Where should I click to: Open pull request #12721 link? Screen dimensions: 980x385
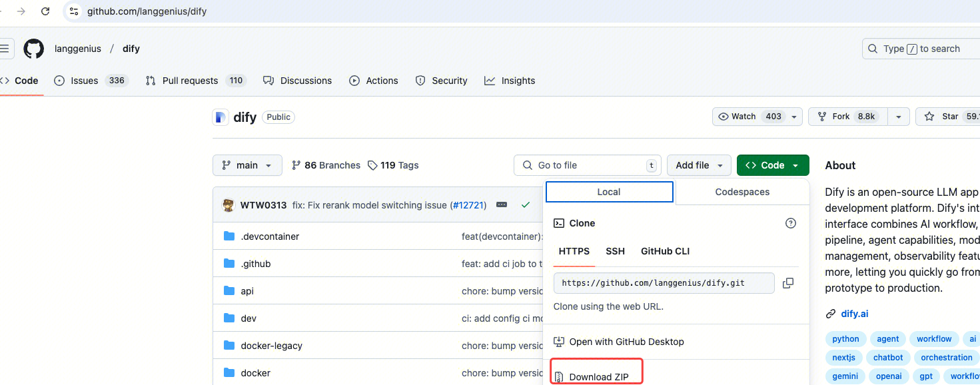coord(468,205)
